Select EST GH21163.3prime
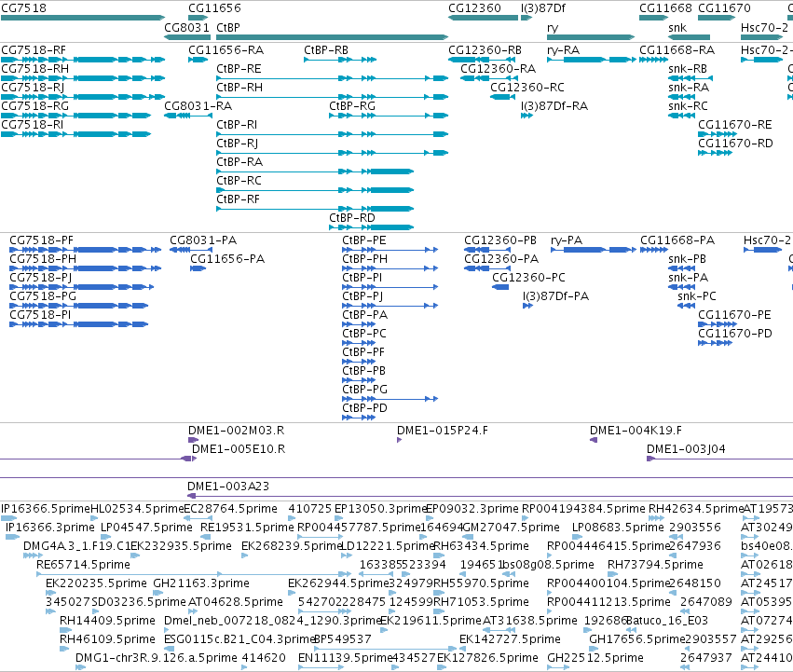 pos(157,593)
